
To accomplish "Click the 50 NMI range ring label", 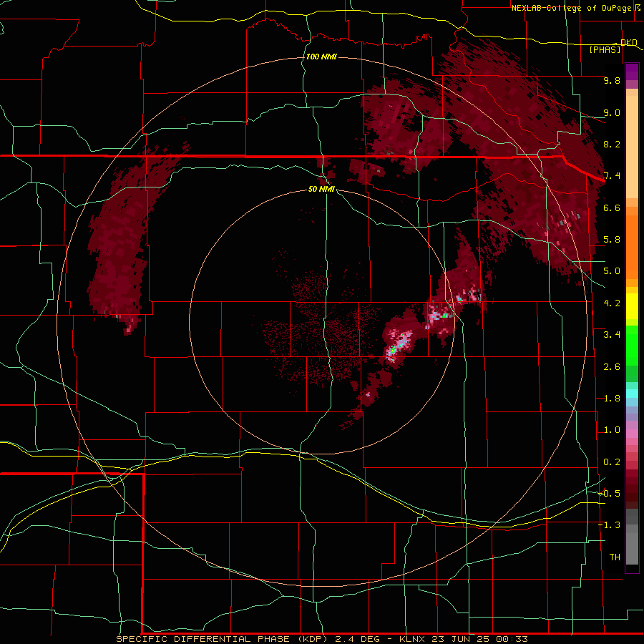I will pyautogui.click(x=321, y=189).
